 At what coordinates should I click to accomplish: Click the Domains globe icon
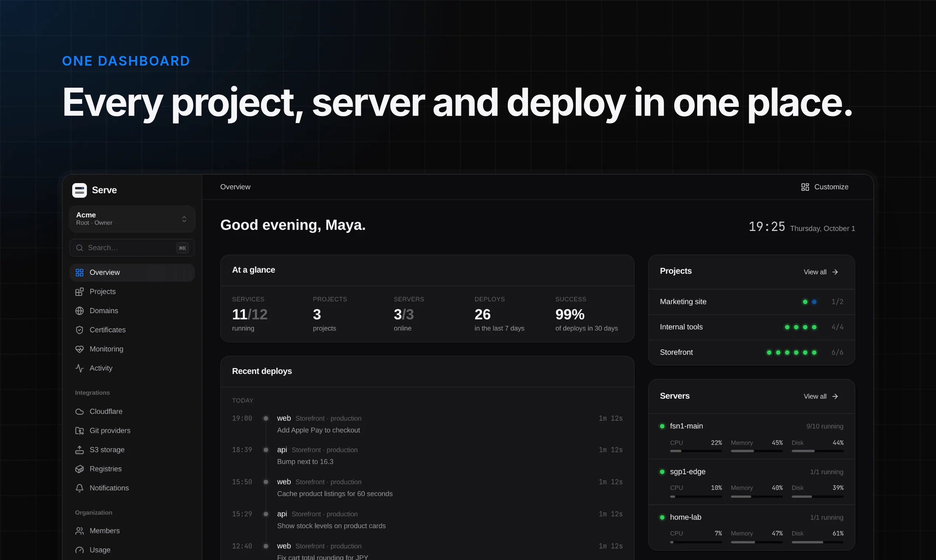(x=79, y=311)
